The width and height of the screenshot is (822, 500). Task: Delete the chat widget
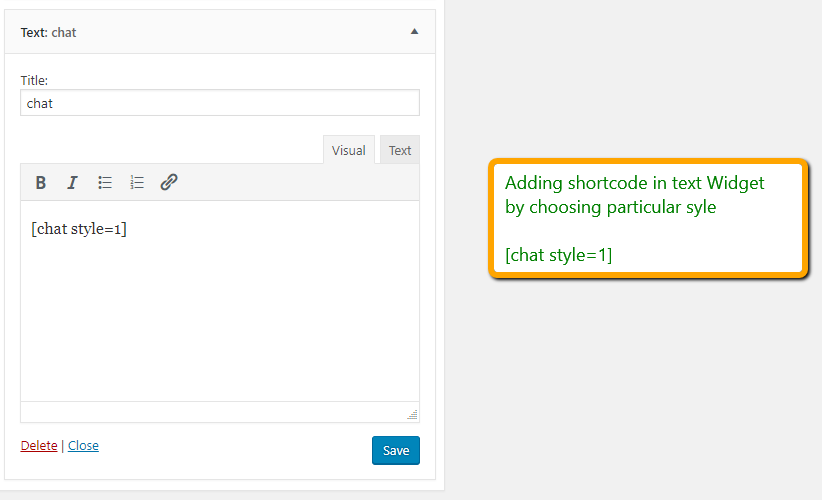pyautogui.click(x=39, y=445)
